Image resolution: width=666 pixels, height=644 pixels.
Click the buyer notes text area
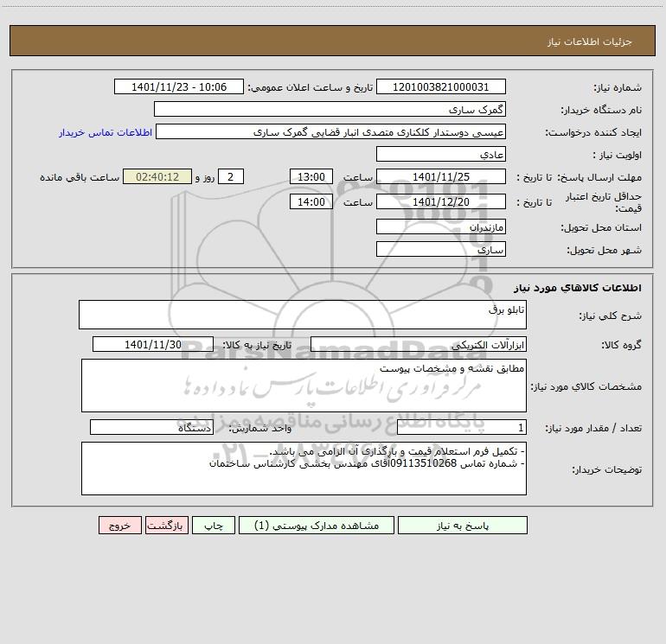coord(304,469)
